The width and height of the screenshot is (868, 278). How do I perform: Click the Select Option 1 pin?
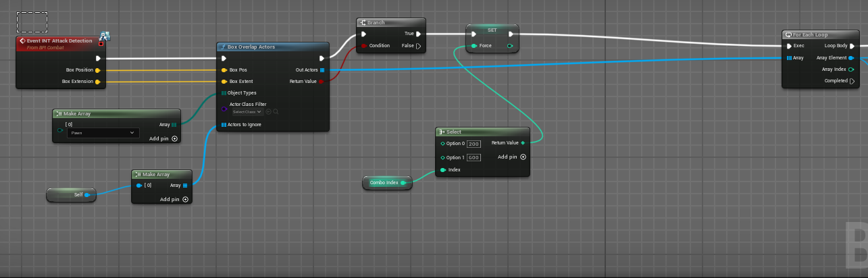pyautogui.click(x=443, y=157)
